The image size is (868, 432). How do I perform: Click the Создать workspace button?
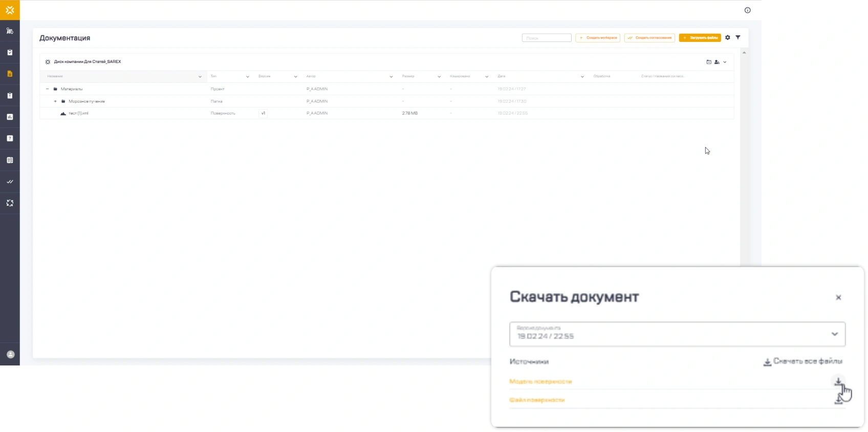598,38
